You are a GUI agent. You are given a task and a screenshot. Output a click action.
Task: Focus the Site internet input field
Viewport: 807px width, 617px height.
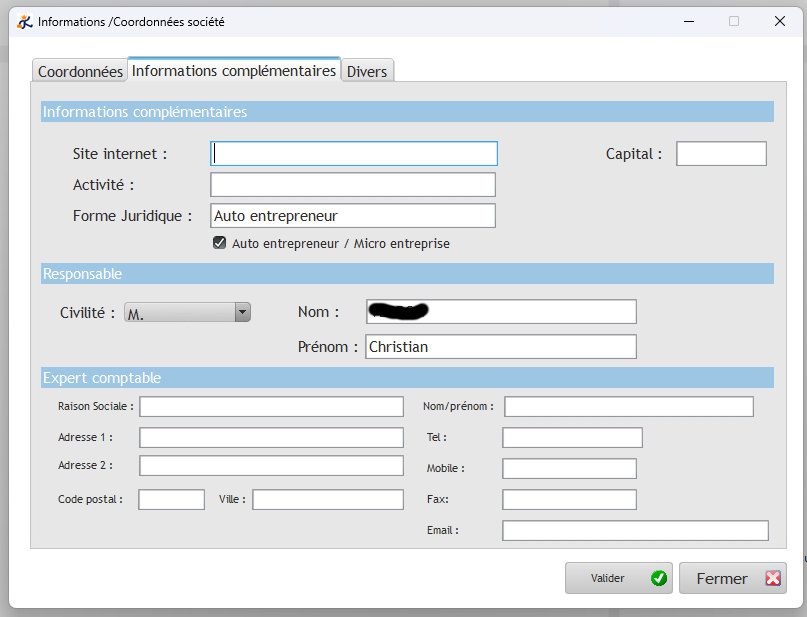click(x=354, y=153)
